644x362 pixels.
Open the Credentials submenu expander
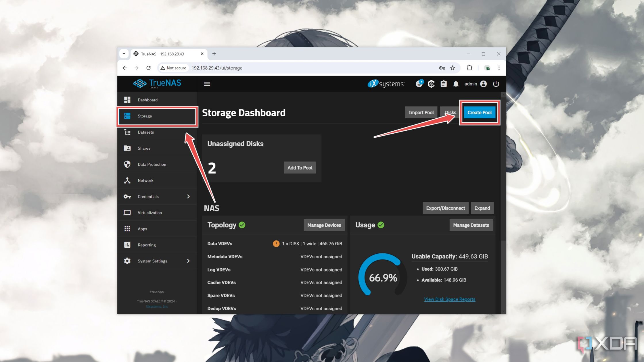point(188,196)
